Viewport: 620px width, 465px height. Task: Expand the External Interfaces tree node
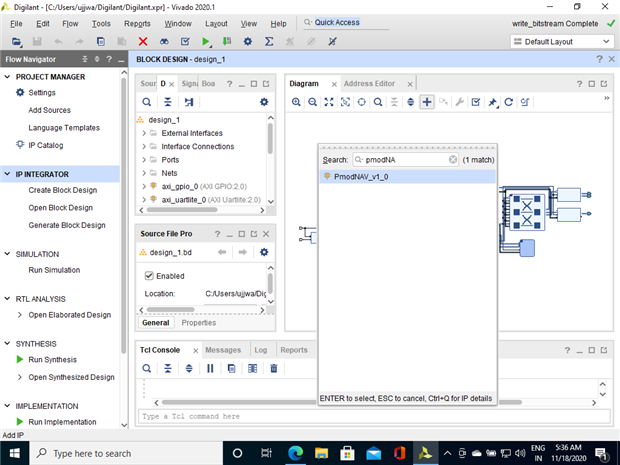[144, 133]
